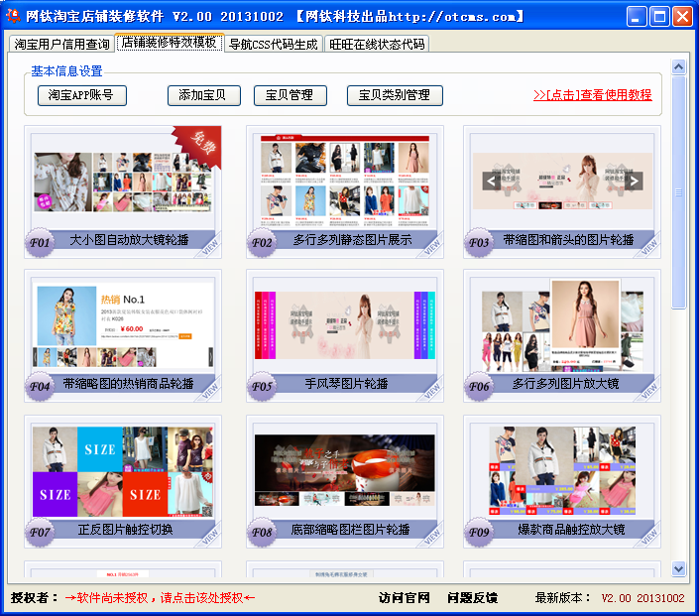Click the latest version V2.00 20131002 text
Viewport: 699px width, 616px height.
click(642, 598)
